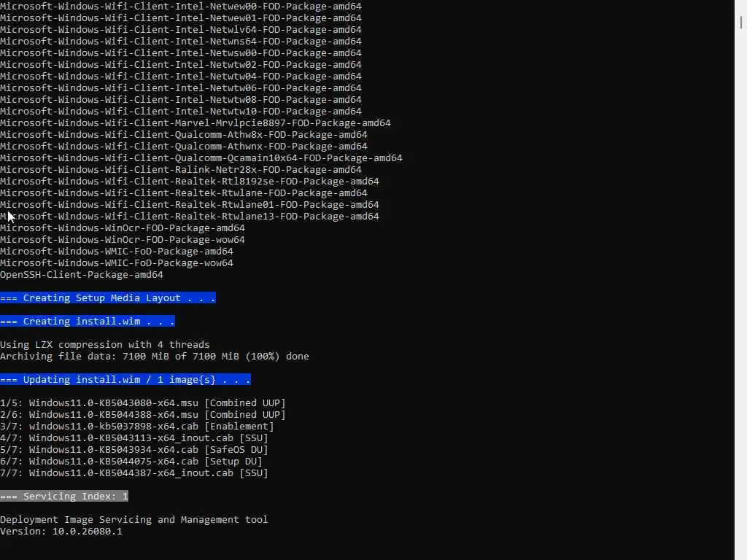Click the WinOcr-FOD-Package-amd64 line
Screen dimensions: 747x560
(123, 227)
